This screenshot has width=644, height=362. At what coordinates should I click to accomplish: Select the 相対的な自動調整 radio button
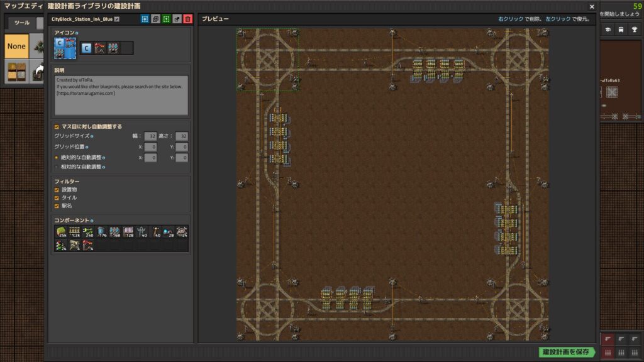coord(57,167)
